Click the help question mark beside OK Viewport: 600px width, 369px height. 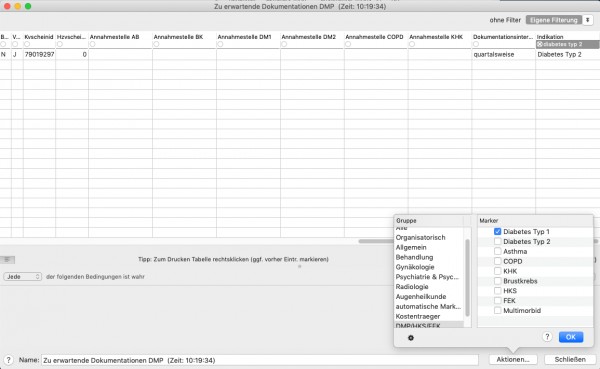547,337
